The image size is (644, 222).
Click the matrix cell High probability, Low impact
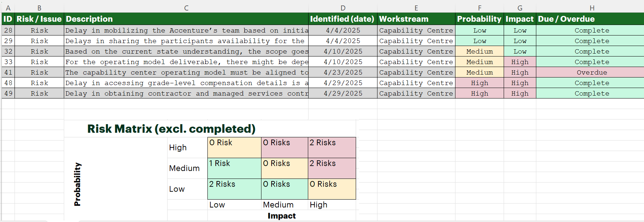pyautogui.click(x=234, y=147)
